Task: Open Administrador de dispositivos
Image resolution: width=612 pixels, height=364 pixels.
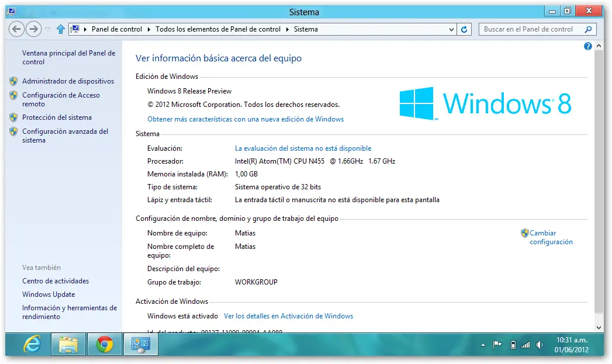Action: (x=68, y=81)
